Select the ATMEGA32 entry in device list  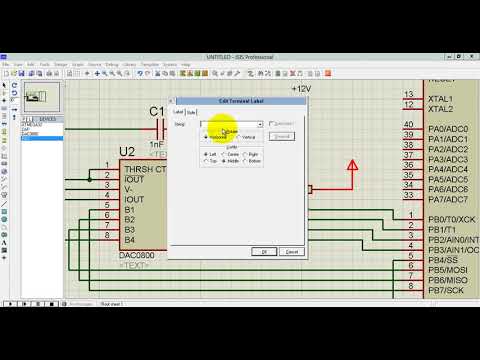point(32,124)
